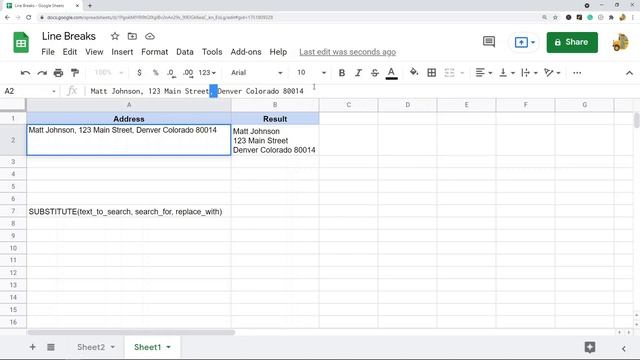Click the Explore button
Screen dimensions: 640x360
tap(589, 347)
